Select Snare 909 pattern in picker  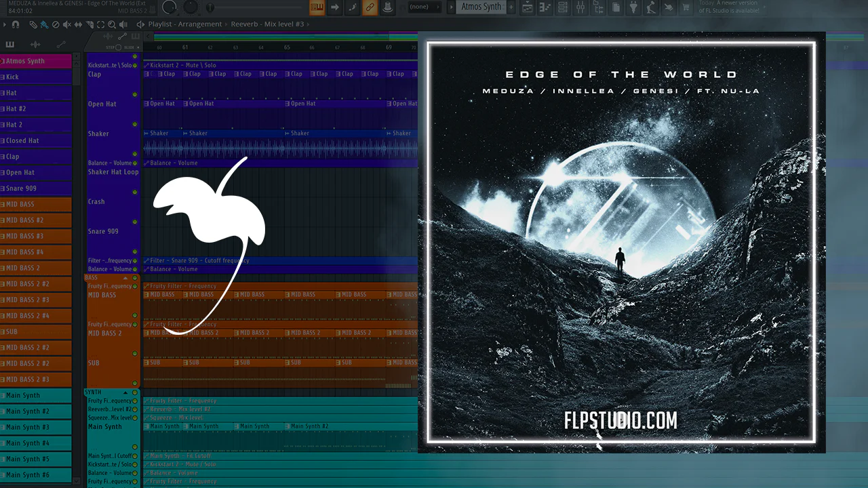[36, 188]
